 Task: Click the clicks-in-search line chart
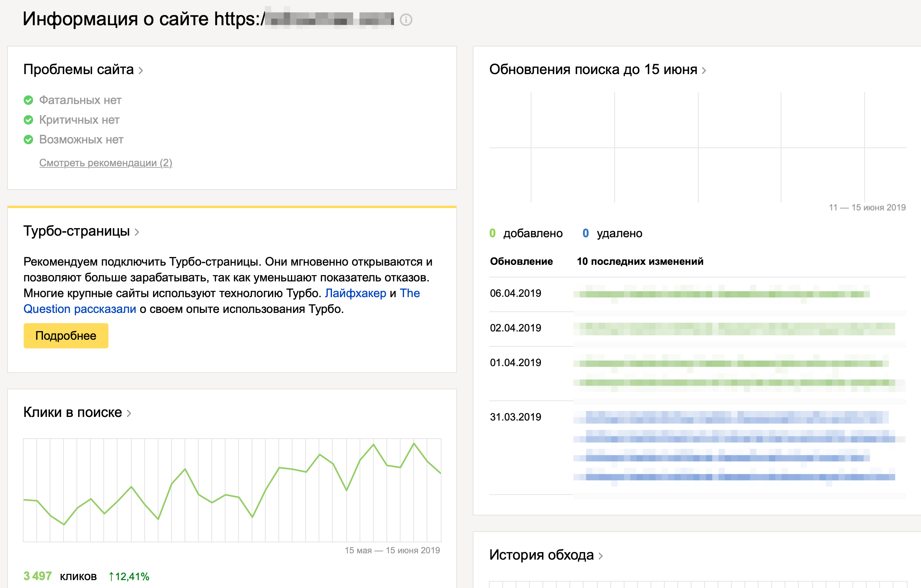pyautogui.click(x=232, y=490)
